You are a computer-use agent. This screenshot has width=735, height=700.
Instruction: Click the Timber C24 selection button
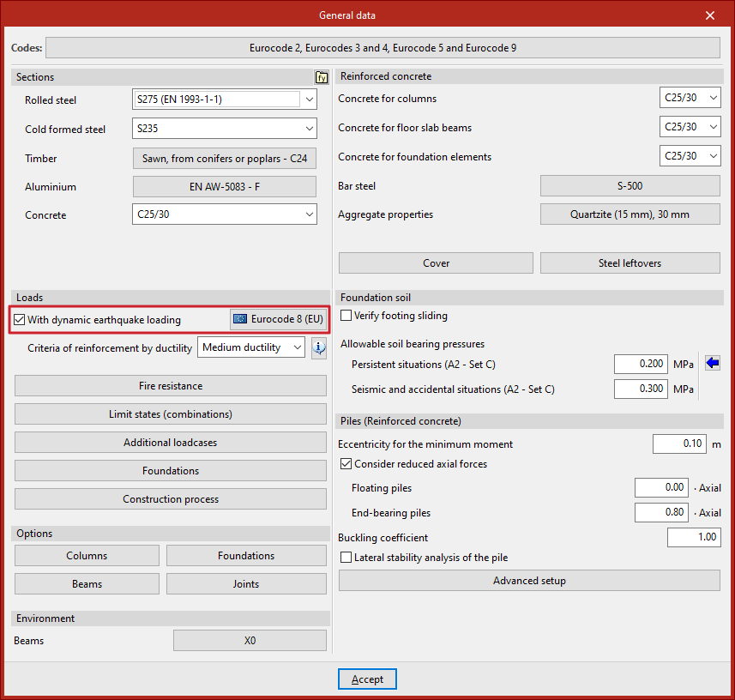(x=225, y=159)
